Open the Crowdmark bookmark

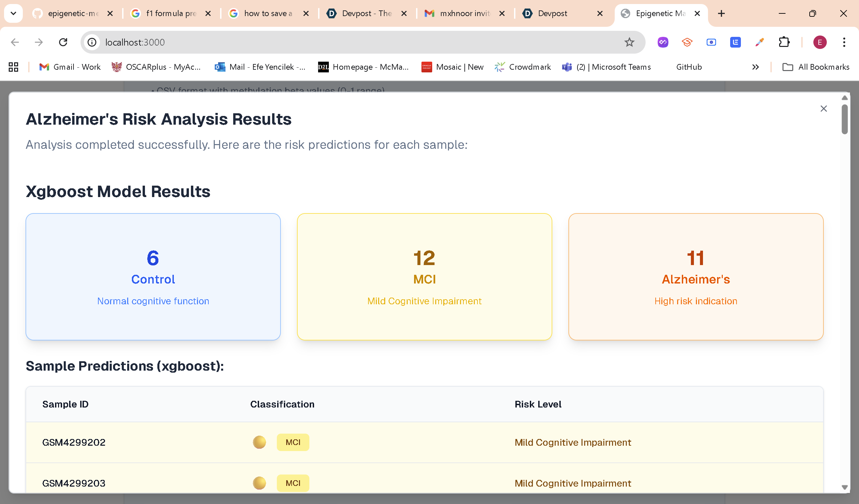point(522,67)
